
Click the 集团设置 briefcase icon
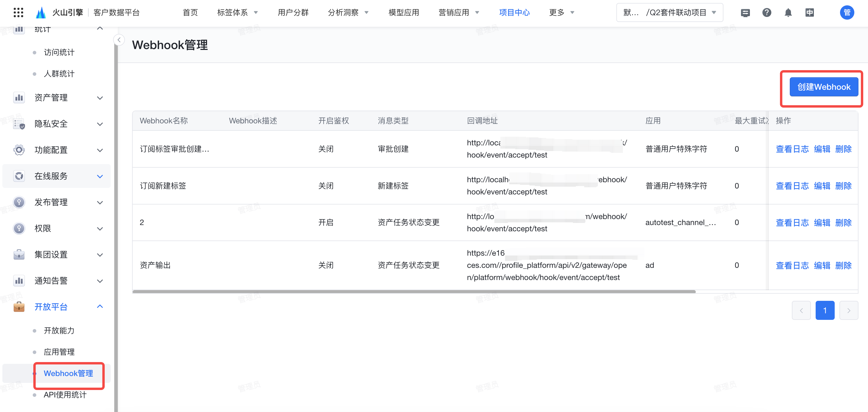pos(19,254)
